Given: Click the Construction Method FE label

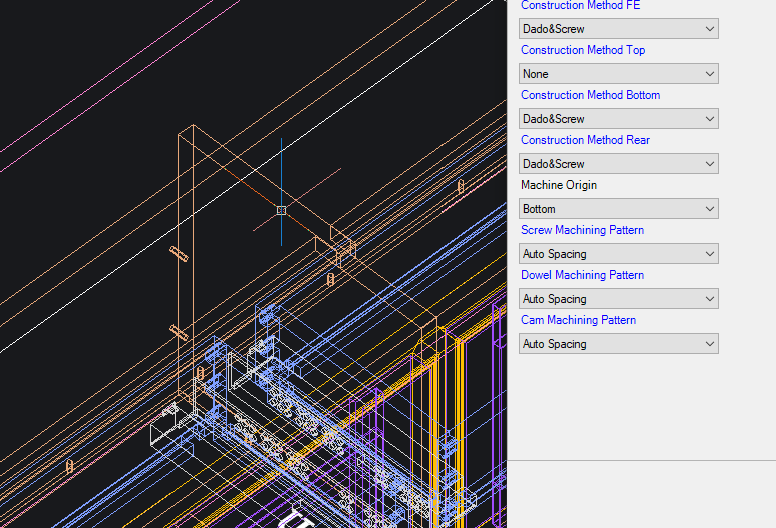Looking at the screenshot, I should click(x=580, y=6).
